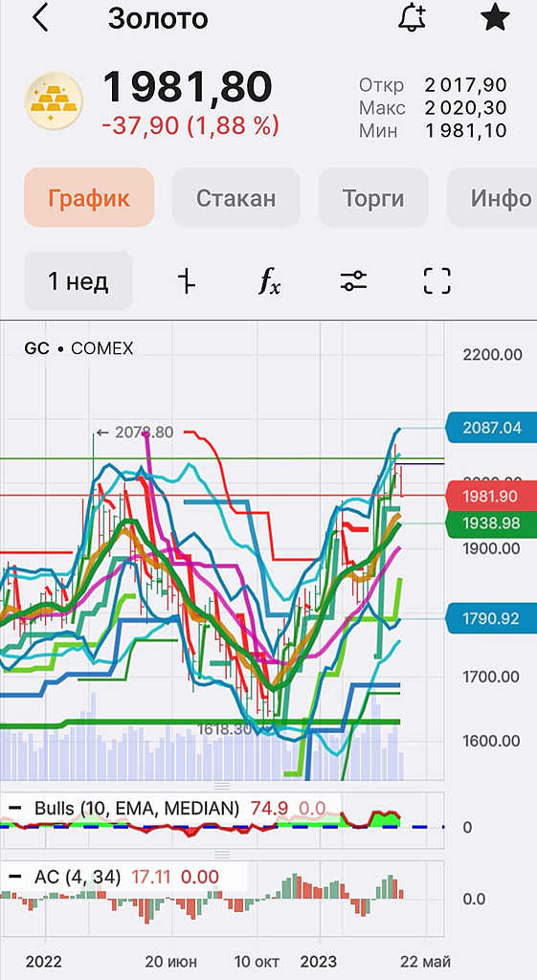Viewport: 537px width, 980px height.
Task: Open the 1 нед timeframe selector
Action: pos(78,281)
